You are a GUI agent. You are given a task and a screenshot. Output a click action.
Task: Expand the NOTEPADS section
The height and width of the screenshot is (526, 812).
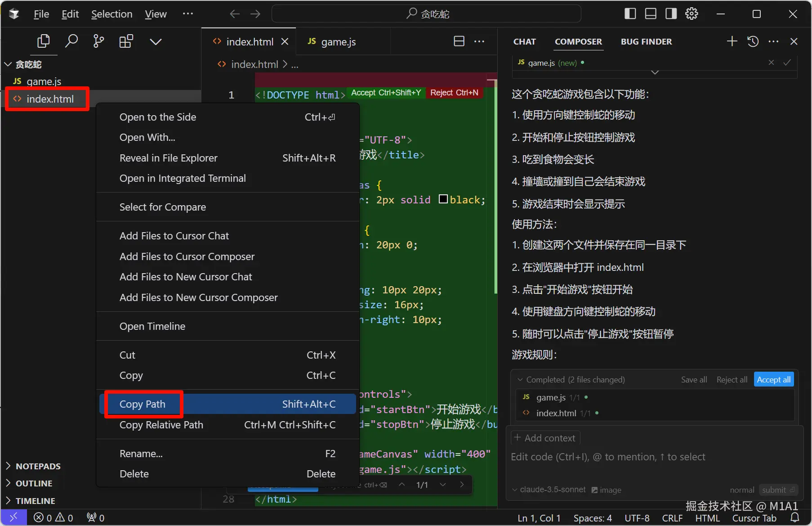[x=38, y=466]
